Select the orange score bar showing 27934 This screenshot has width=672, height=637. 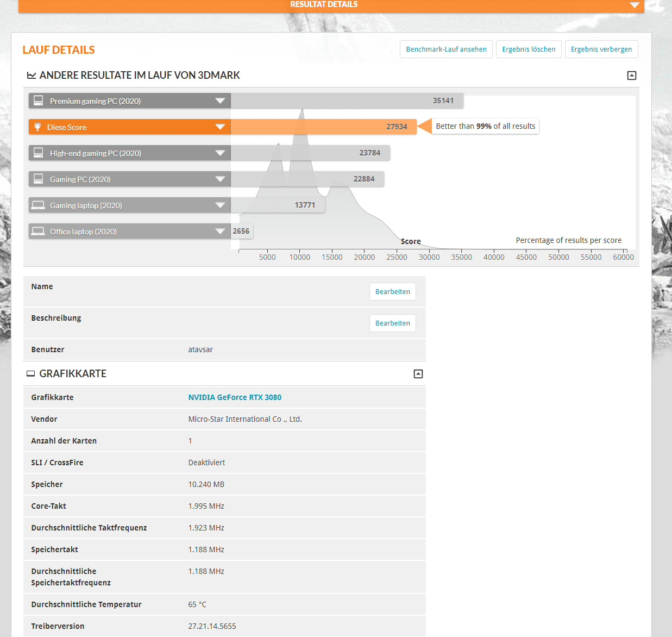[x=324, y=127]
